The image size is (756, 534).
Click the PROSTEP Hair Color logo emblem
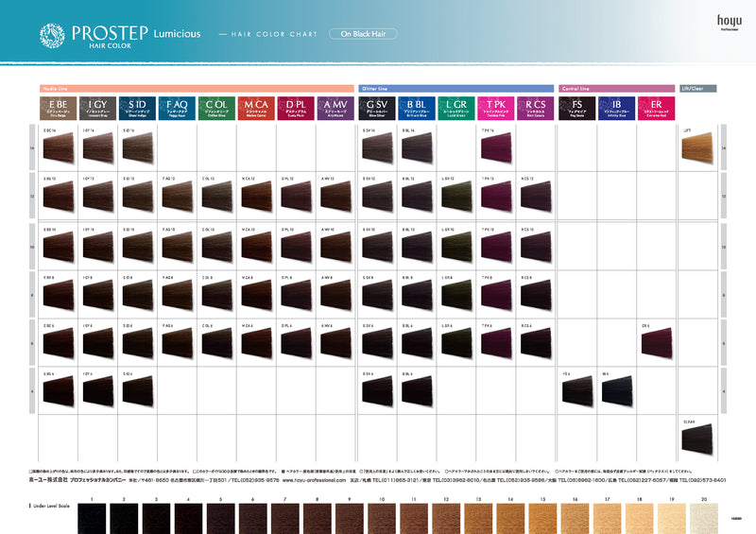(x=52, y=36)
